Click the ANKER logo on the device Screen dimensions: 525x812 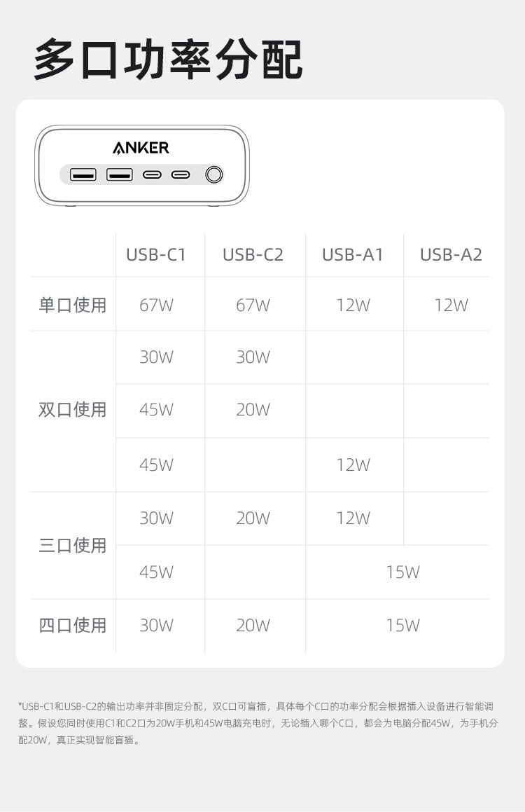141,148
